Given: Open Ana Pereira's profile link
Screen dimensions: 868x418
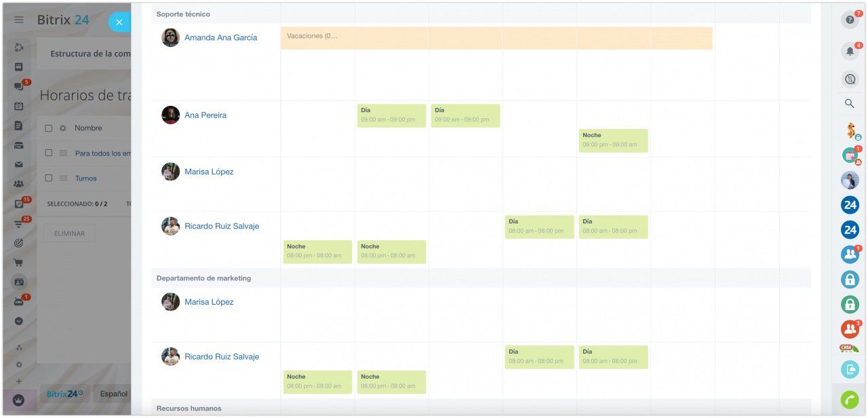Looking at the screenshot, I should click(205, 115).
